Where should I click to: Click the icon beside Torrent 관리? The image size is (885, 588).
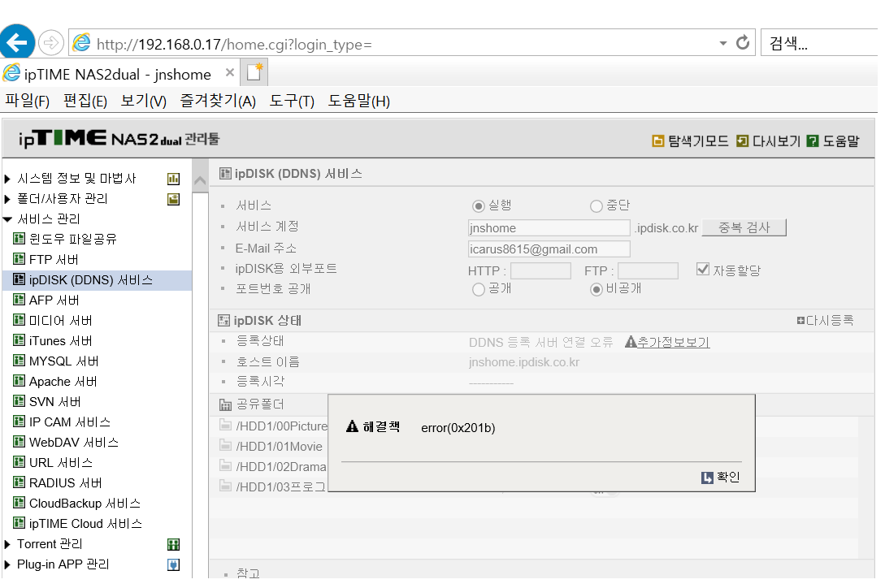(173, 544)
